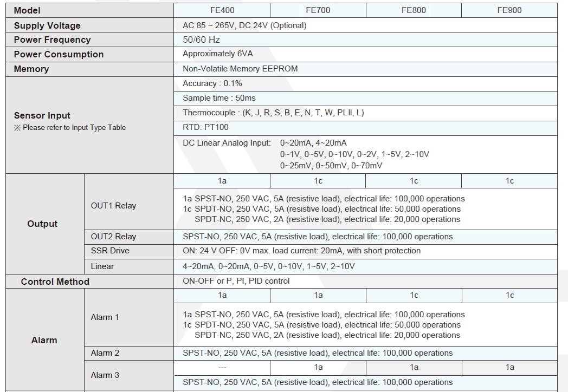This screenshot has height=392, width=568.
Task: Click the 0~1V, 0~5V voltage input line
Action: [354, 154]
